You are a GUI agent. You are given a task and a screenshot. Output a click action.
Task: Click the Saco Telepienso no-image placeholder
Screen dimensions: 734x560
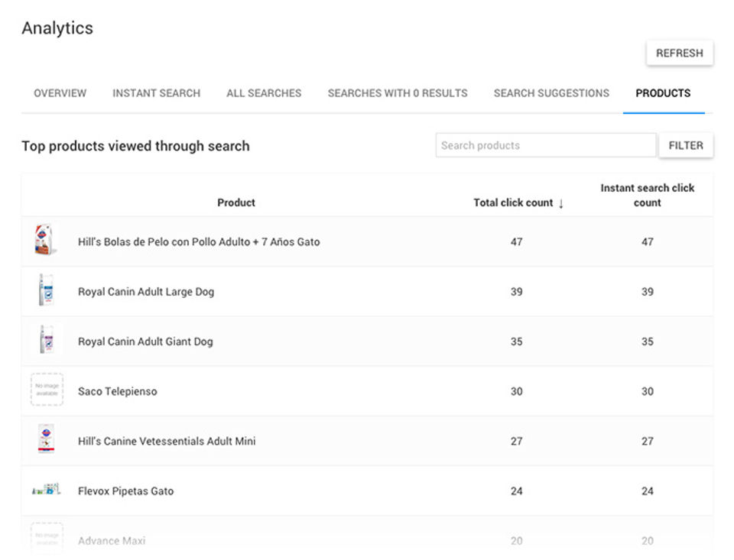coord(47,390)
